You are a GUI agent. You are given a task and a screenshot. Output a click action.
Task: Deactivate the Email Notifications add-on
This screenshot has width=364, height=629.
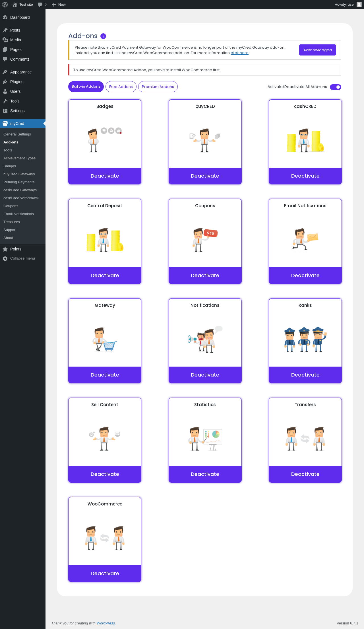(x=305, y=276)
